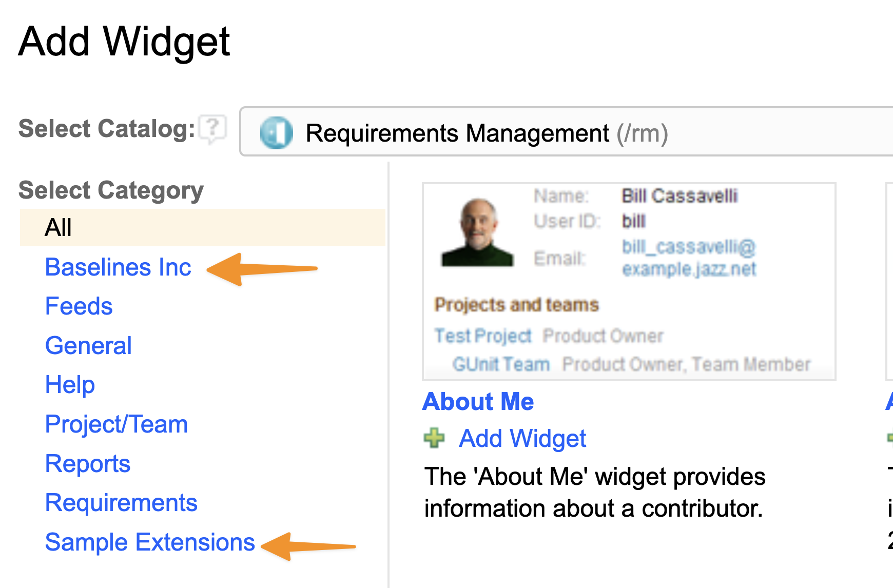Select the Requirements category
893x588 pixels.
point(121,503)
